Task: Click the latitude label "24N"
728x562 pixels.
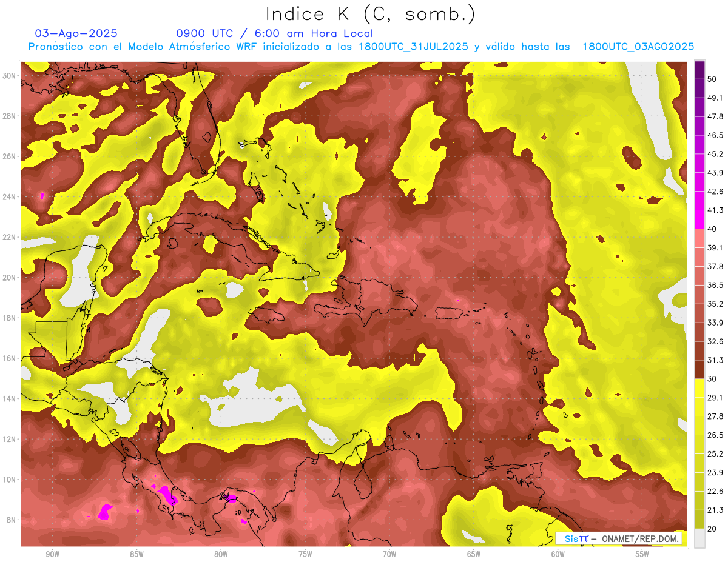Action: tap(10, 196)
